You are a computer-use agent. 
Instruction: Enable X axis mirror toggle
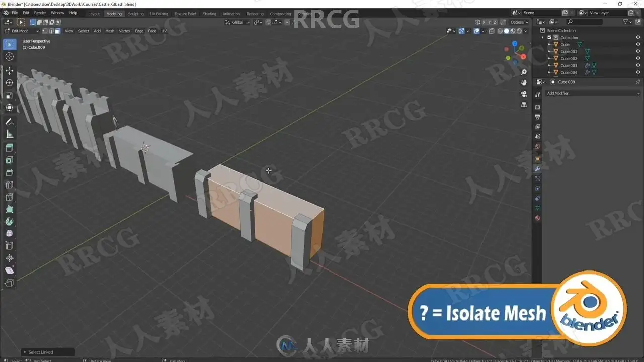click(x=484, y=22)
